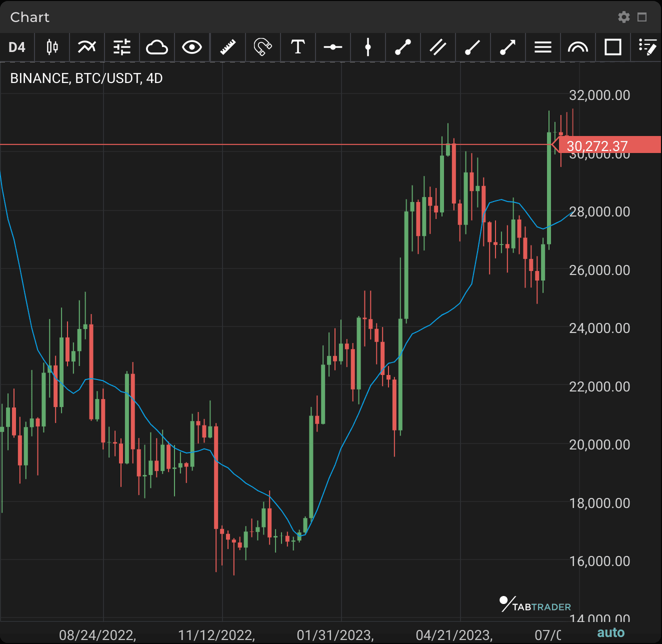Toggle the eye visibility icon
The image size is (662, 644).
click(x=192, y=47)
